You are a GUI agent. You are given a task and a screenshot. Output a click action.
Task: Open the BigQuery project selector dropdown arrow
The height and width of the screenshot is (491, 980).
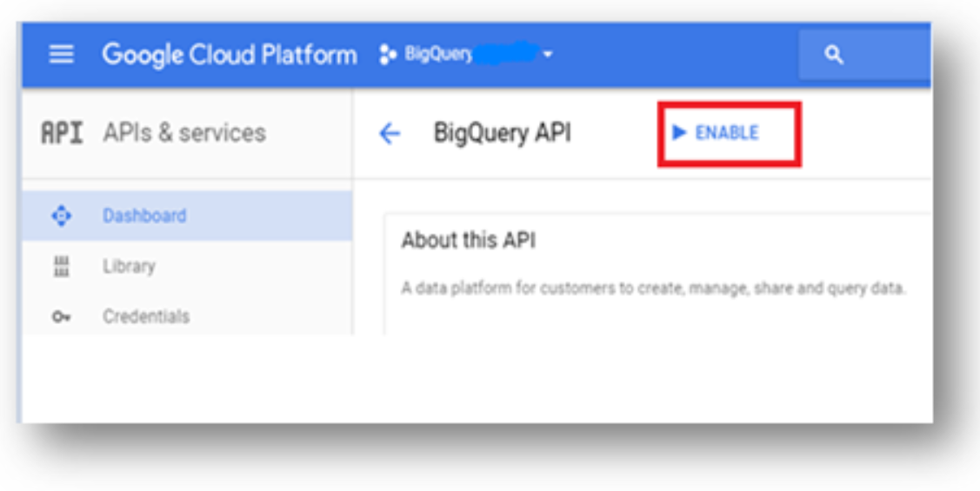click(x=548, y=55)
